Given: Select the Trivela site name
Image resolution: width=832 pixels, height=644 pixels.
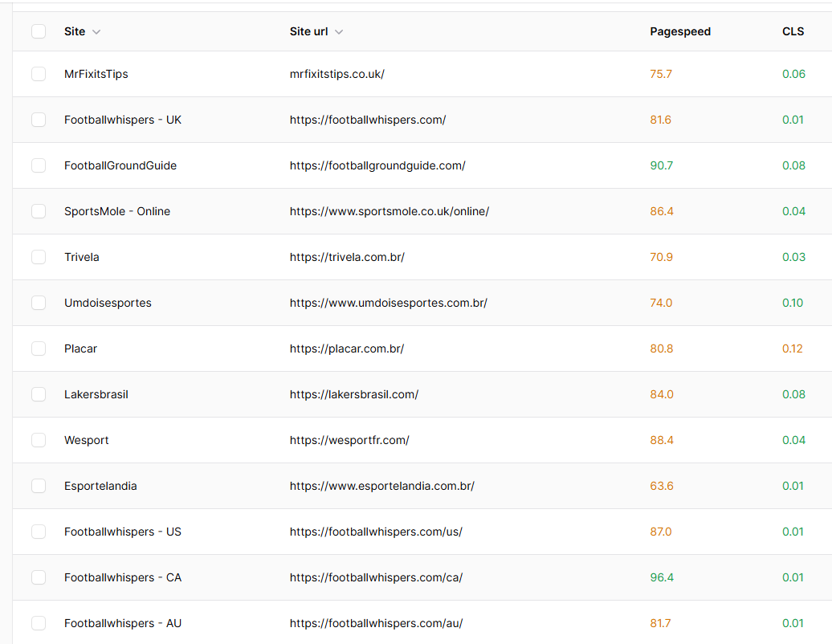Looking at the screenshot, I should (x=82, y=257).
